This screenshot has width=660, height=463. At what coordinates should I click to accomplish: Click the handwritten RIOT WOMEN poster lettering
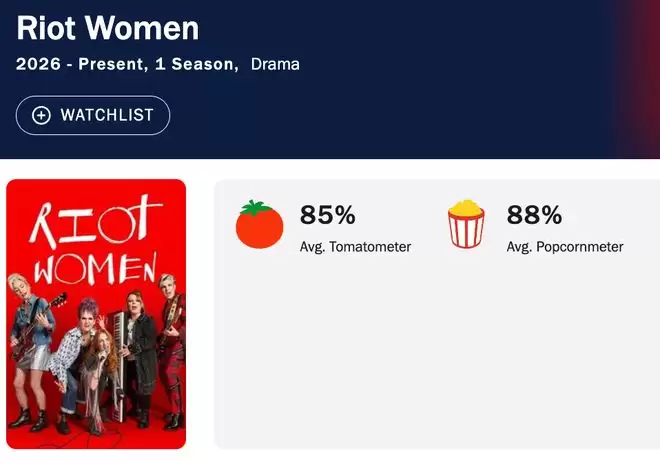tap(96, 240)
